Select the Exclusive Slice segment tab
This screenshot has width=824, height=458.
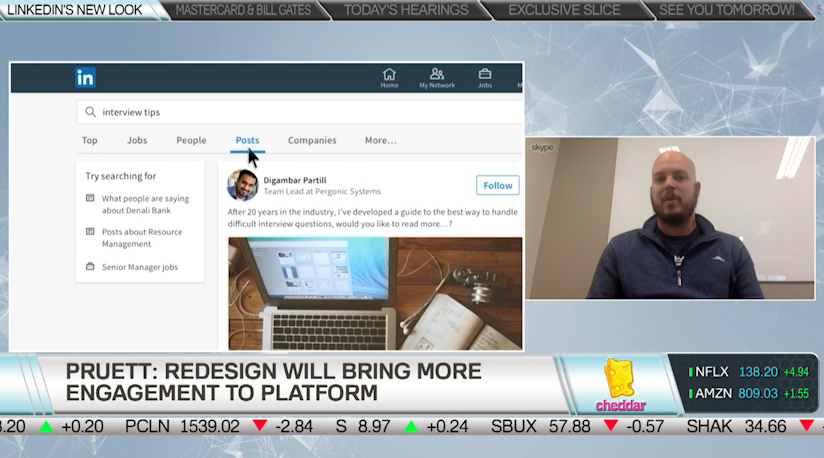tap(564, 10)
